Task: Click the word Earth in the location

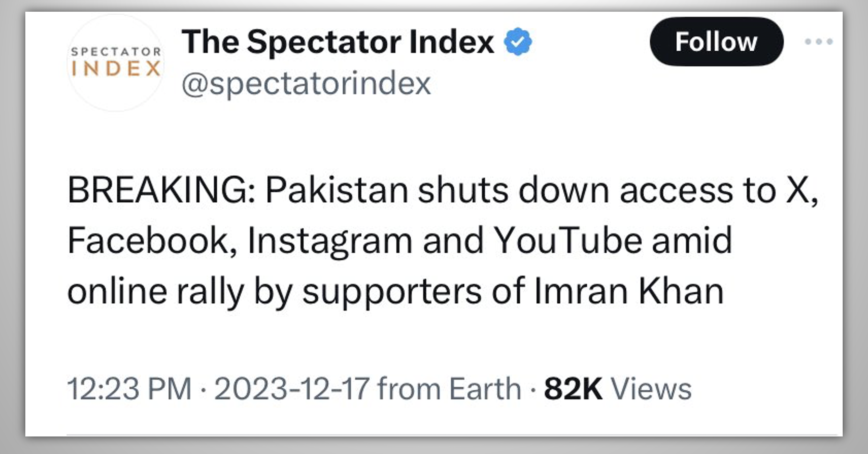Action: click(x=485, y=389)
